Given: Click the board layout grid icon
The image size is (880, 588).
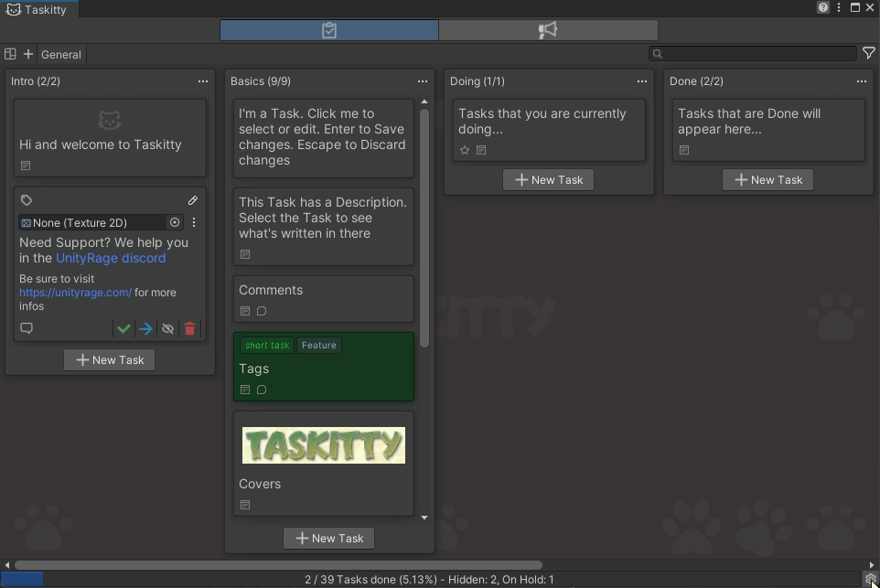Looking at the screenshot, I should [x=10, y=54].
